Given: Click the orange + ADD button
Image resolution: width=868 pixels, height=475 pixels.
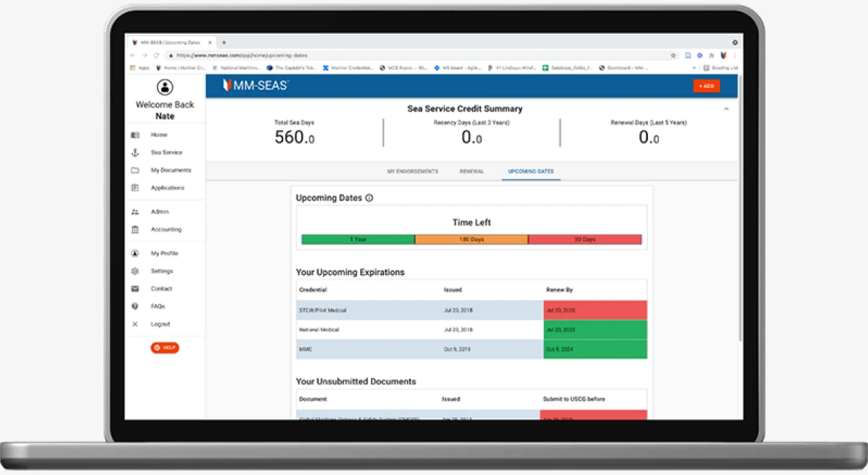Looking at the screenshot, I should 707,86.
